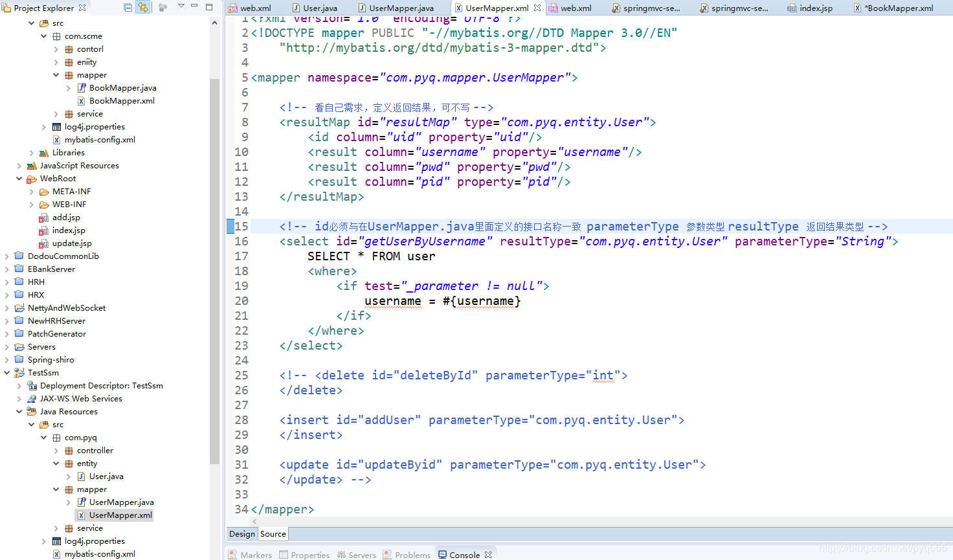Click the TestSsm project icon
Screen dimensions: 953x560
coord(19,373)
